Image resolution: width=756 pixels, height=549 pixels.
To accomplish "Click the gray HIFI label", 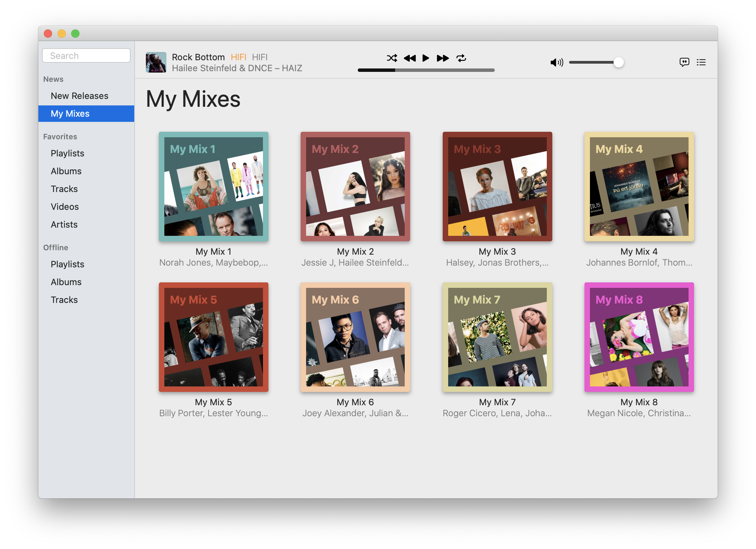I will pyautogui.click(x=260, y=57).
